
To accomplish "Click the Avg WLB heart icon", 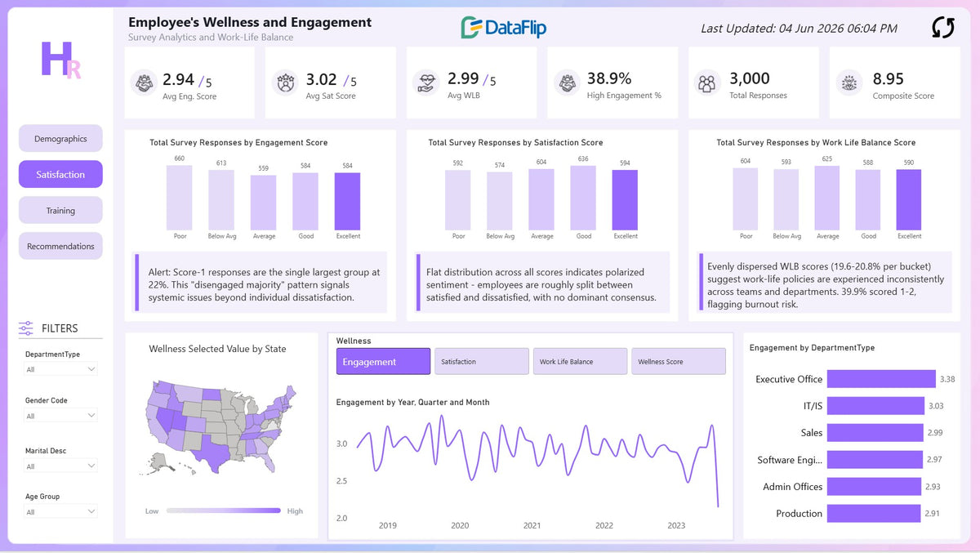I will [427, 83].
